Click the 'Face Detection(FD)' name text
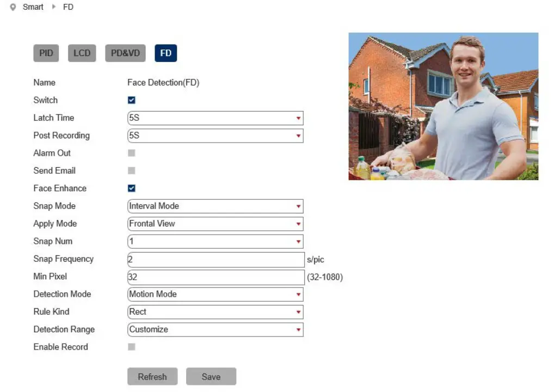The width and height of the screenshot is (560, 392). pyautogui.click(x=163, y=83)
